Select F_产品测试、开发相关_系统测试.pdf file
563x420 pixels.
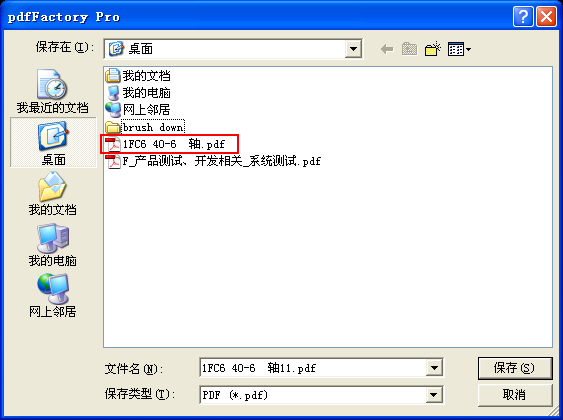pos(213,162)
